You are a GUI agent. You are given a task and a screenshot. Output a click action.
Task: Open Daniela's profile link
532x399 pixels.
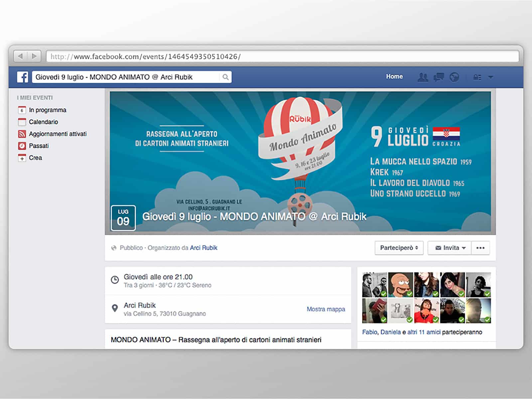coord(390,332)
